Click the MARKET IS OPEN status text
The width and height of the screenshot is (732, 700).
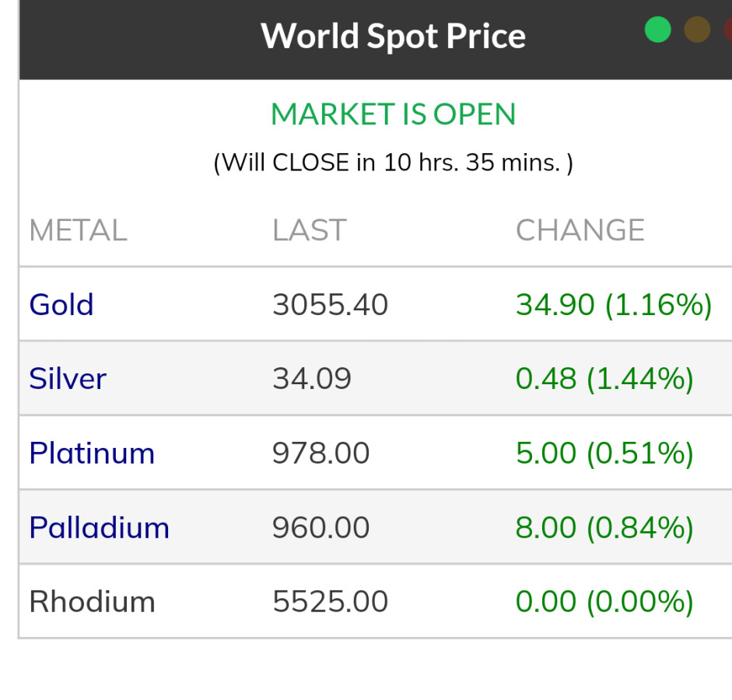pyautogui.click(x=393, y=114)
